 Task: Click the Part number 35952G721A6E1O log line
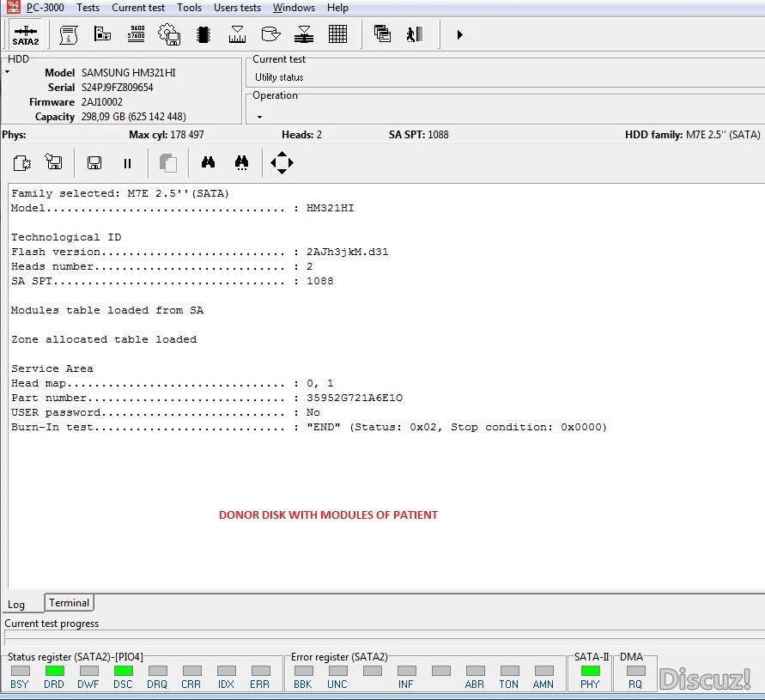(207, 398)
